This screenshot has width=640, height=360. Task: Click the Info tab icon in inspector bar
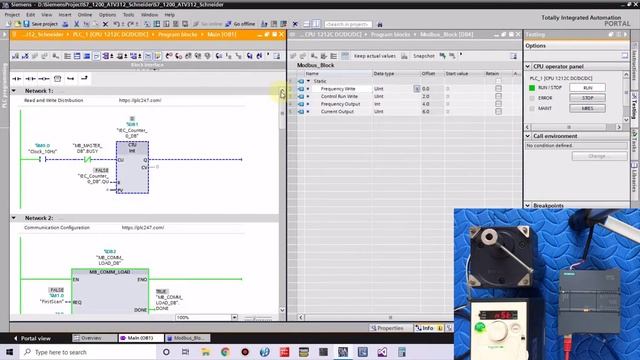(418, 328)
